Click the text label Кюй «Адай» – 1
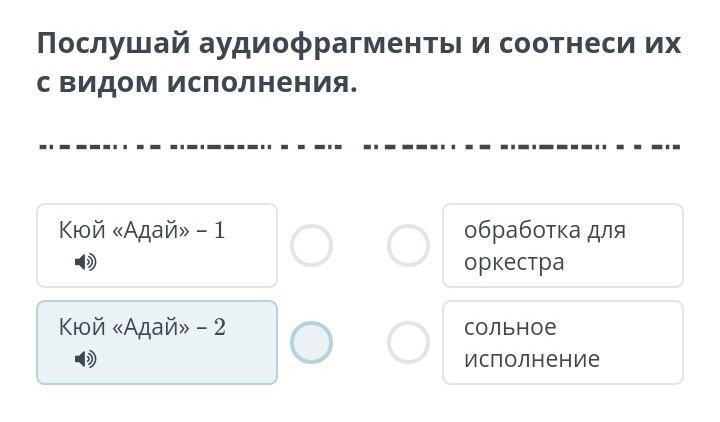 point(142,230)
